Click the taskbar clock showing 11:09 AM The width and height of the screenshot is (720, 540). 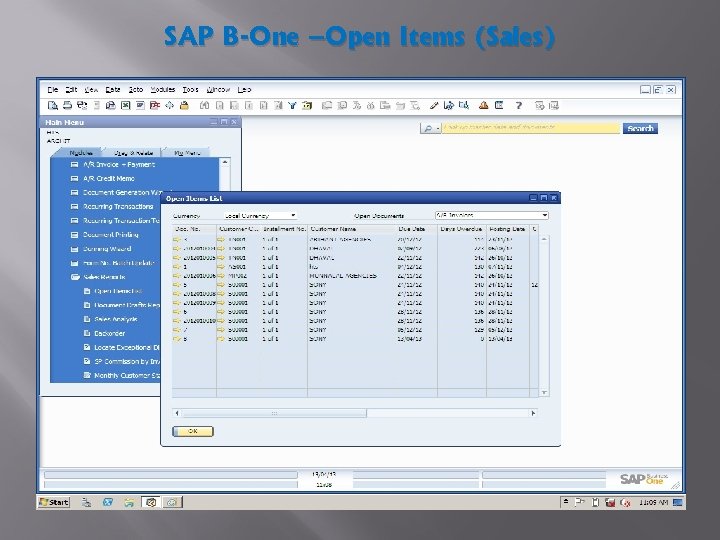(x=653, y=503)
